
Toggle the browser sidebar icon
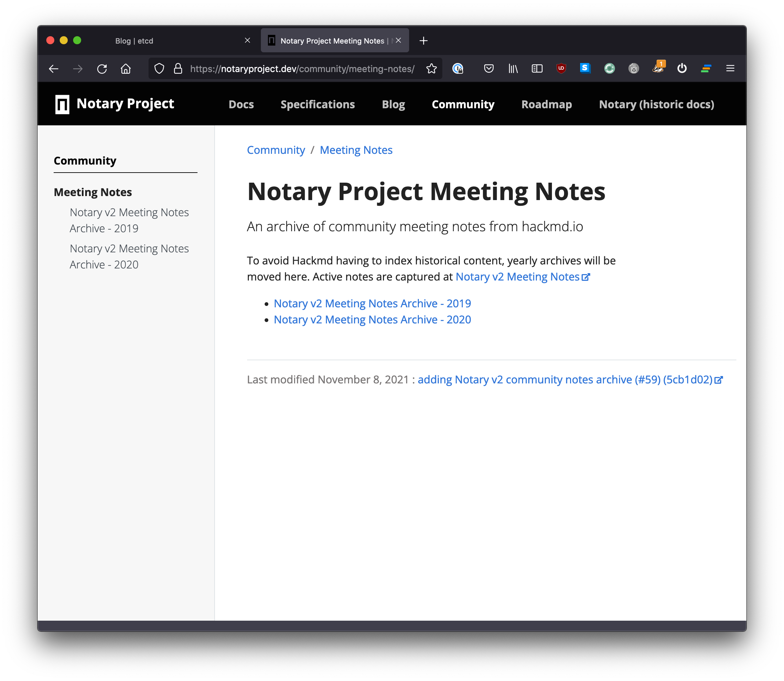coord(537,68)
